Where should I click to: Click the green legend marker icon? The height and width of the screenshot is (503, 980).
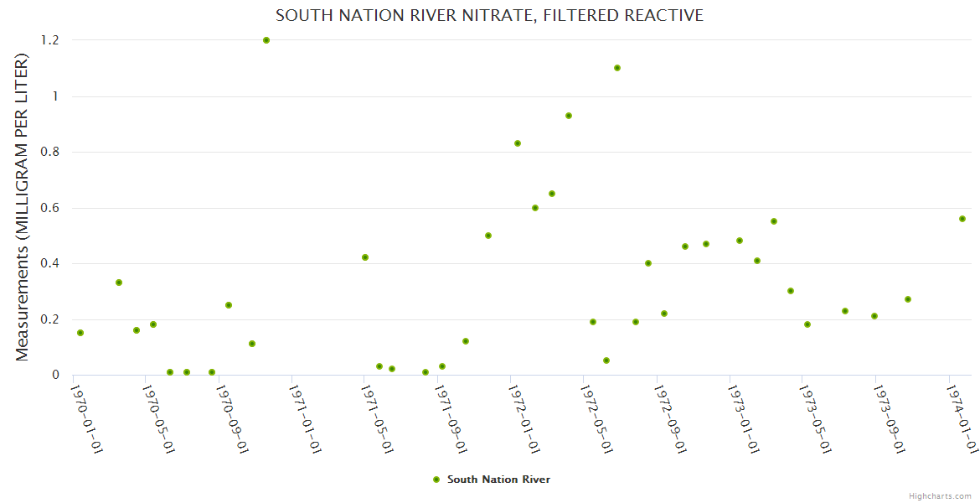[436, 480]
